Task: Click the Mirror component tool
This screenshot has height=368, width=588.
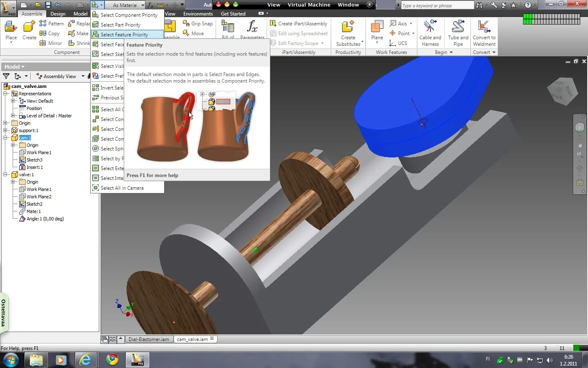Action: click(x=51, y=43)
